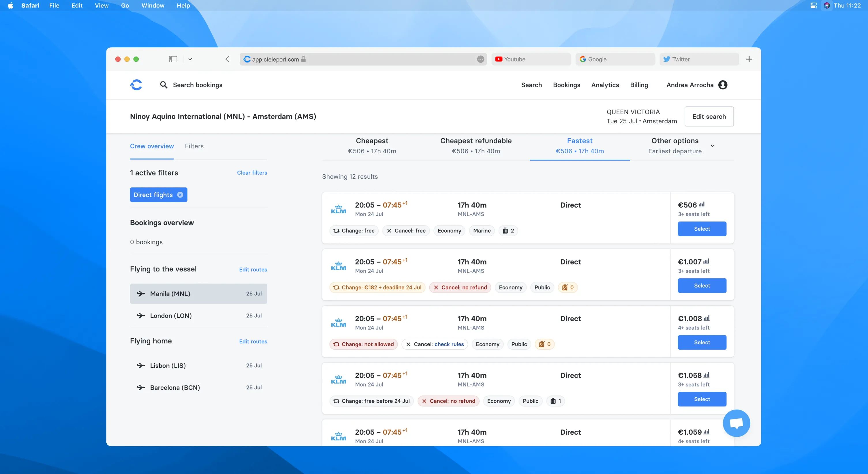The width and height of the screenshot is (868, 474).
Task: Select the London (LON) route row
Action: [x=198, y=316]
